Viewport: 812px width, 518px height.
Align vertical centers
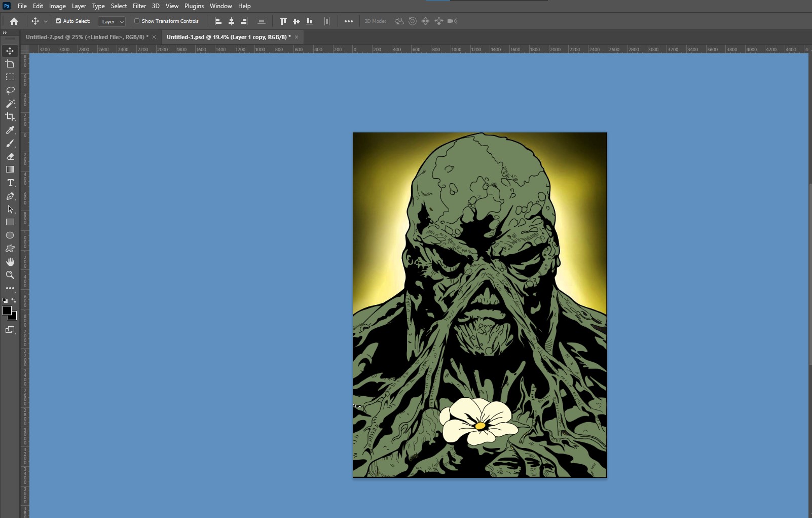click(x=297, y=21)
